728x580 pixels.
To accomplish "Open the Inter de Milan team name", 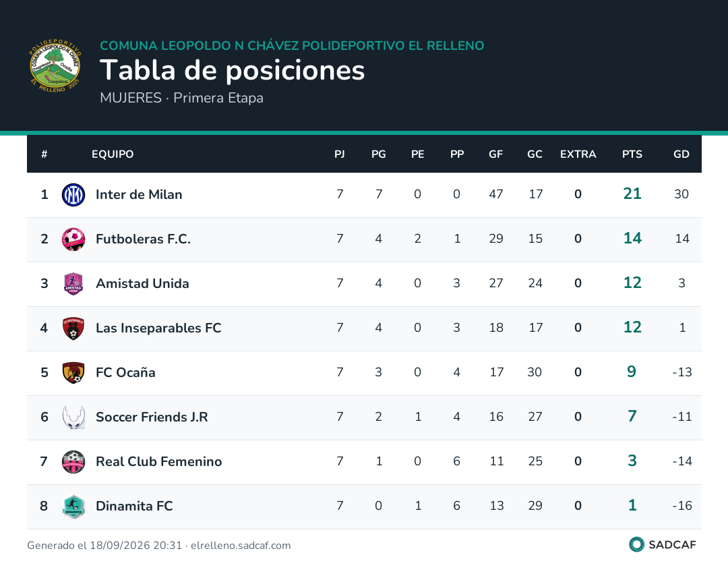I will pos(139,195).
